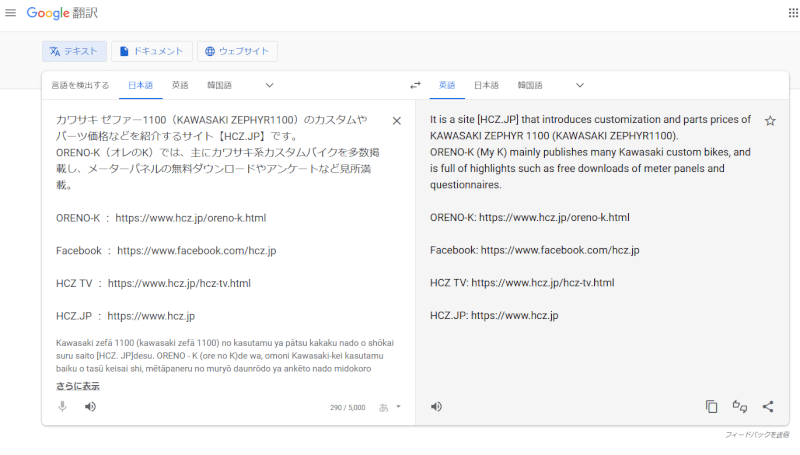Viewport: 800px width, 455px height.
Task: Expand the source language list
Action: [x=269, y=85]
